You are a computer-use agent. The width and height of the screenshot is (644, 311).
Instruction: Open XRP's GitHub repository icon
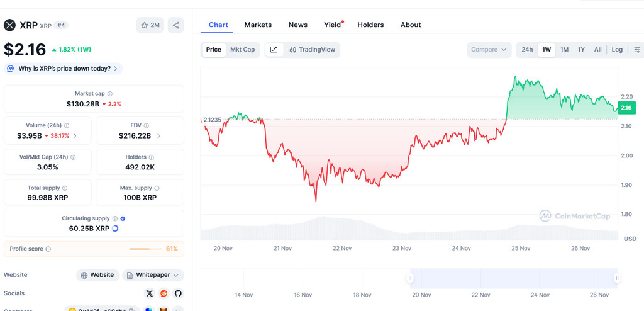click(x=178, y=293)
